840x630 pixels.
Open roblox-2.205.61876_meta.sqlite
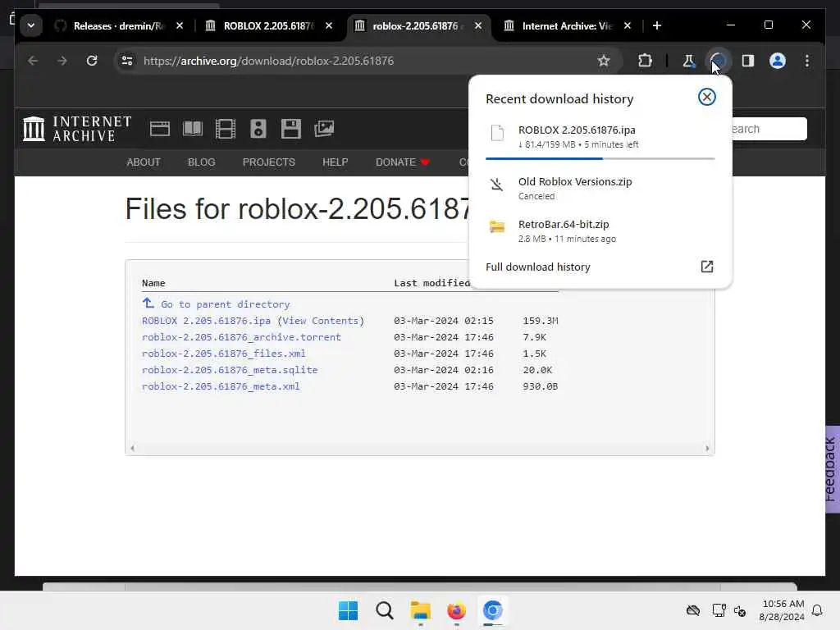point(230,370)
